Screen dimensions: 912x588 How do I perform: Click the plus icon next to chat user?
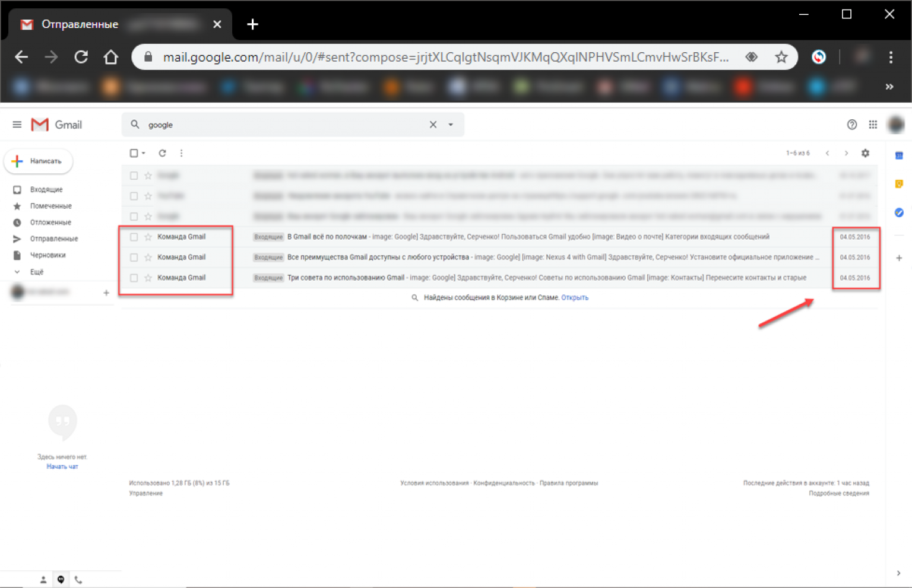tap(106, 293)
